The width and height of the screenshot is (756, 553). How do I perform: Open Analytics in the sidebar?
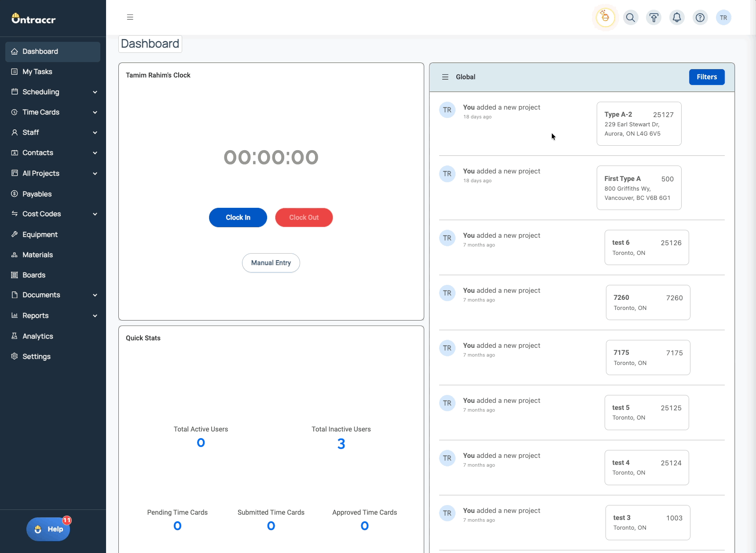tap(53, 336)
